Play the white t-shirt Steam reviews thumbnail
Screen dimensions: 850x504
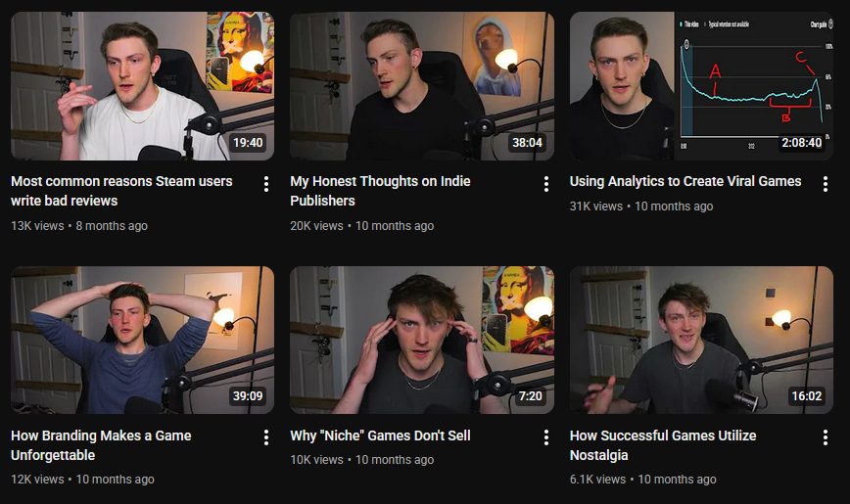(143, 85)
